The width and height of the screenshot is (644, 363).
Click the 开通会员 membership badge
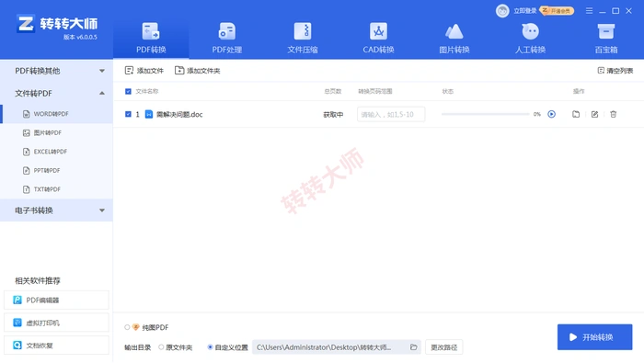click(557, 11)
